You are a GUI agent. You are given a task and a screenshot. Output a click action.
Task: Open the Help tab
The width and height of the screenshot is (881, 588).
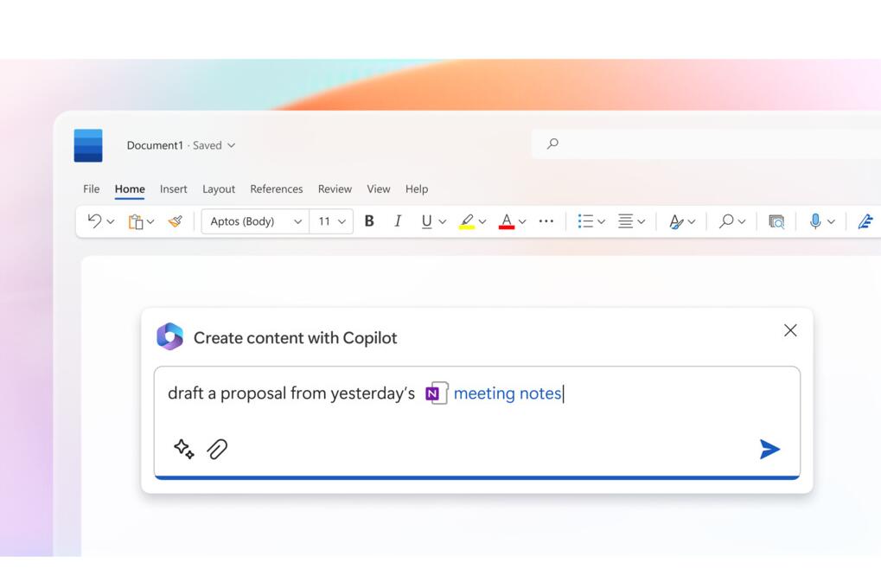click(417, 189)
